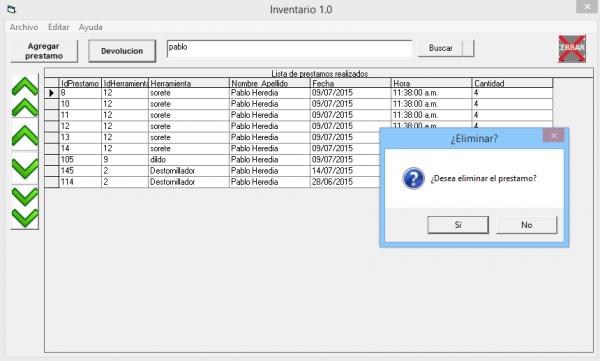600x361 pixels.
Task: Click the Devolucion button
Action: click(x=122, y=51)
